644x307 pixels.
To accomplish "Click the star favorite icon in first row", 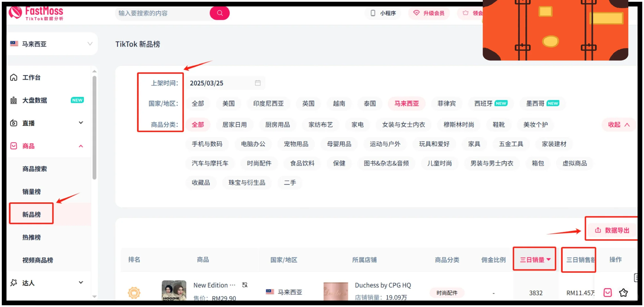I will [x=624, y=293].
